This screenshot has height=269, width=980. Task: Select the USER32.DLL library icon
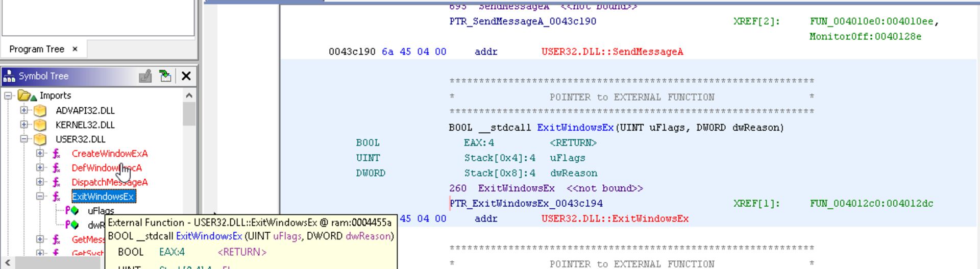[40, 139]
